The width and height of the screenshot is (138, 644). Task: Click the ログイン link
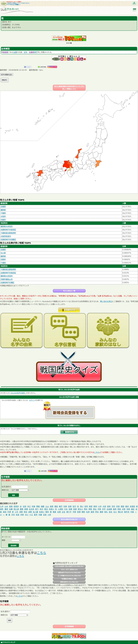32,400
